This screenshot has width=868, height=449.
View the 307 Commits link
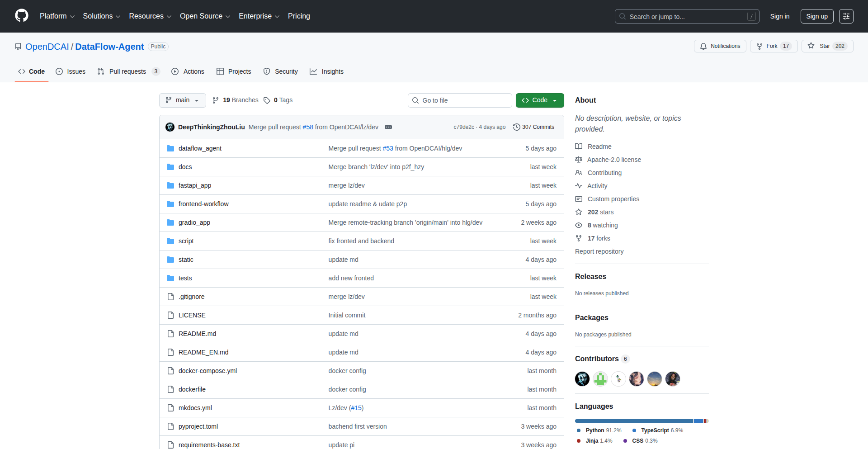(533, 127)
